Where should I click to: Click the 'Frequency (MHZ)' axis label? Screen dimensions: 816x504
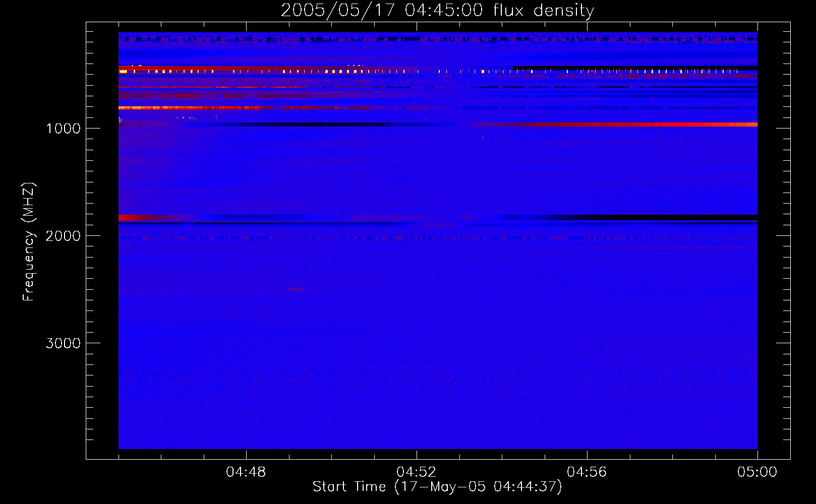[x=29, y=241]
